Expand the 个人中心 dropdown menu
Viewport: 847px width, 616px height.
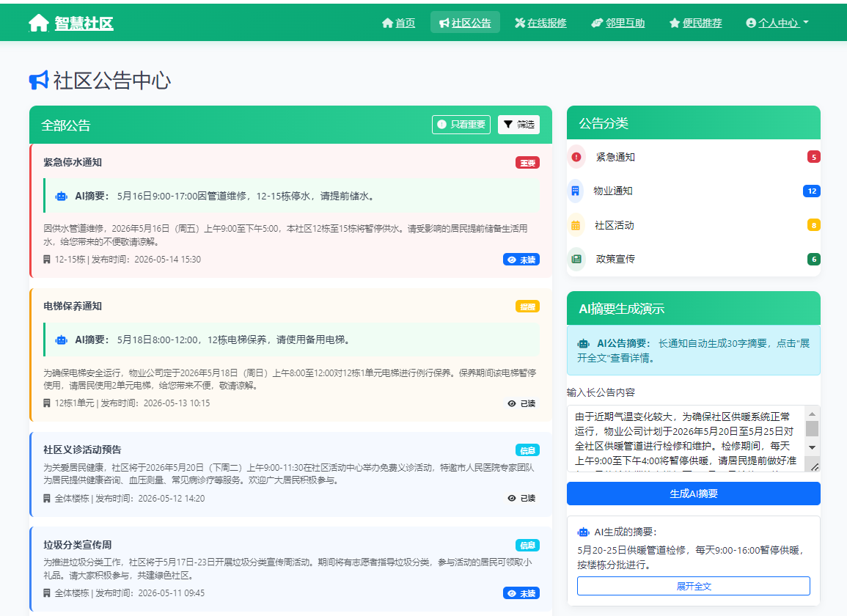point(777,23)
